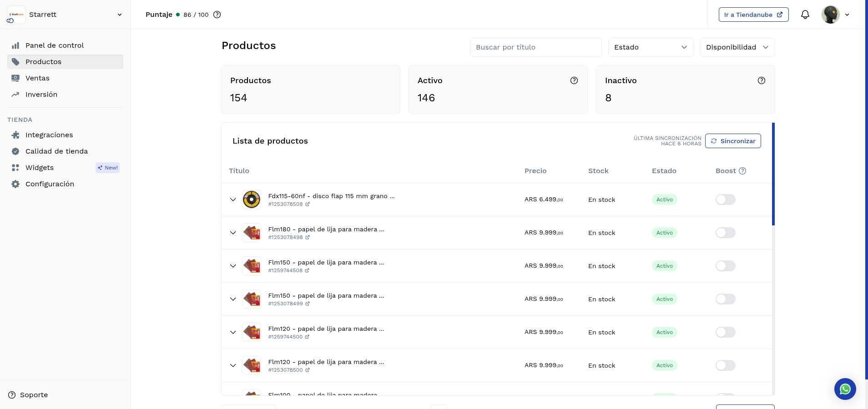868x409 pixels.
Task: Click the WhatsApp chat icon
Action: pos(845,389)
